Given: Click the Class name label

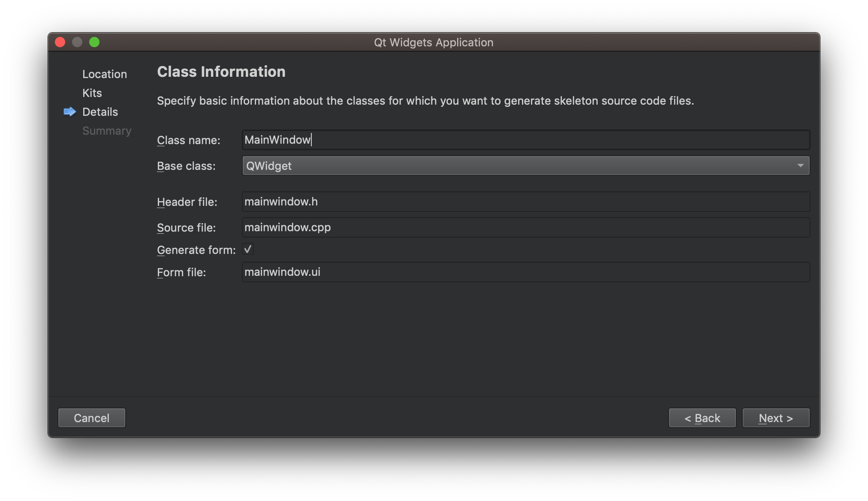Looking at the screenshot, I should point(189,140).
